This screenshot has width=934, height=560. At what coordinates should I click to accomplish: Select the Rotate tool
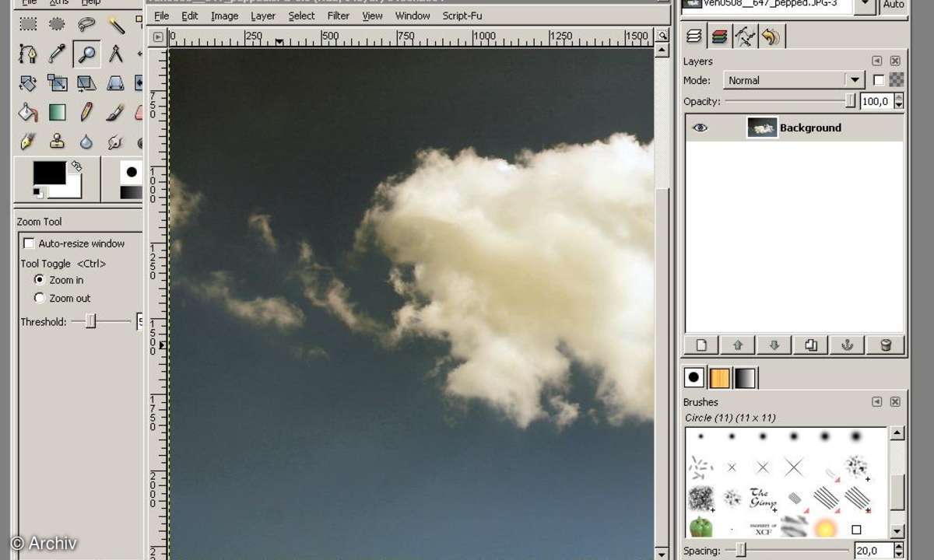tap(28, 83)
